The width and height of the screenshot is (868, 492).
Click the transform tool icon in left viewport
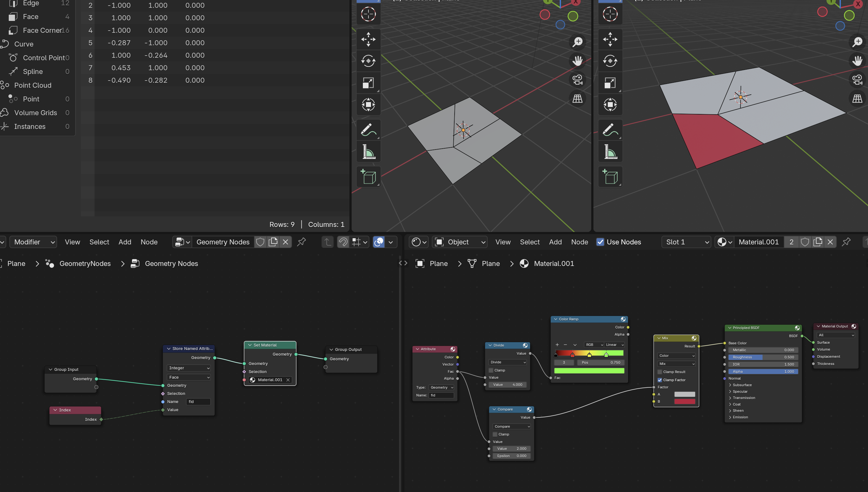tap(368, 105)
